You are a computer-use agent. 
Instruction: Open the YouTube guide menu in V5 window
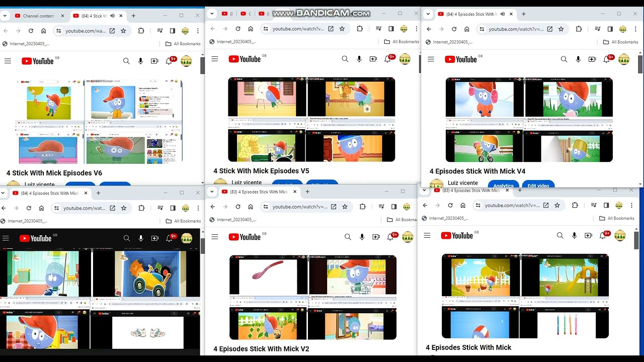[x=215, y=59]
